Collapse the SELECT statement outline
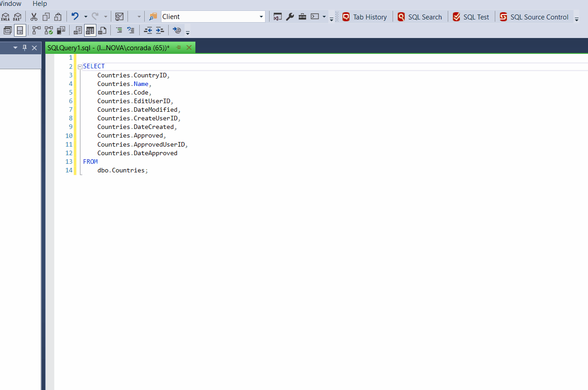588x390 pixels. [80, 67]
